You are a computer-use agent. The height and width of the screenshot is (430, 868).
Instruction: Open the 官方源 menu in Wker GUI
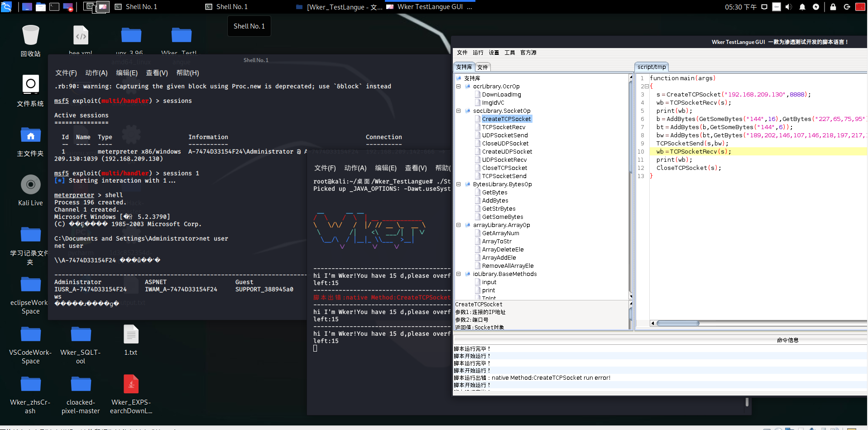pos(528,53)
